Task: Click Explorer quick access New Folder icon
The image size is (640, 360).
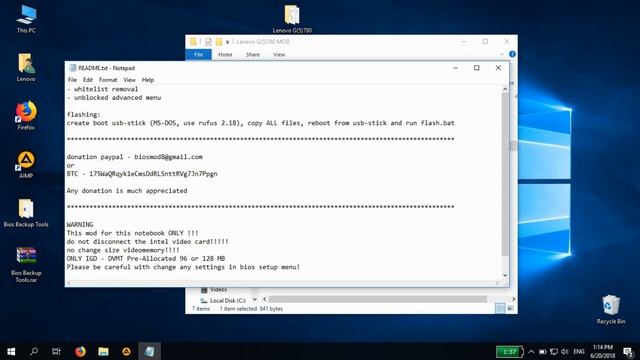Action: click(x=219, y=42)
